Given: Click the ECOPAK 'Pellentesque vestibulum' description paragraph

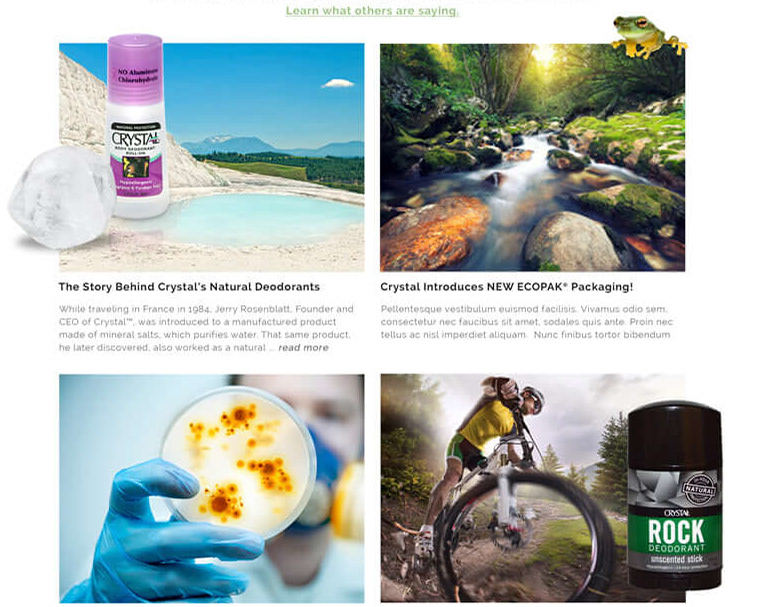Looking at the screenshot, I should (527, 322).
